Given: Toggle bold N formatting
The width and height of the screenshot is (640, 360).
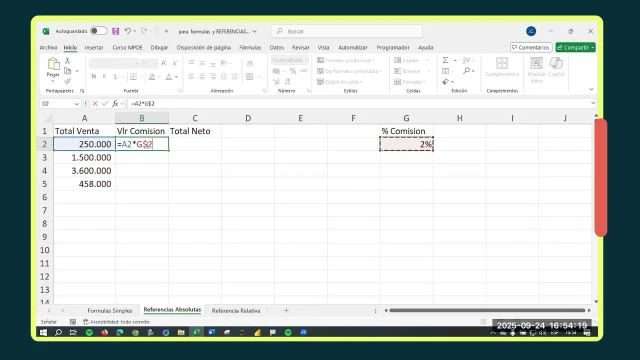Looking at the screenshot, I should click(93, 76).
